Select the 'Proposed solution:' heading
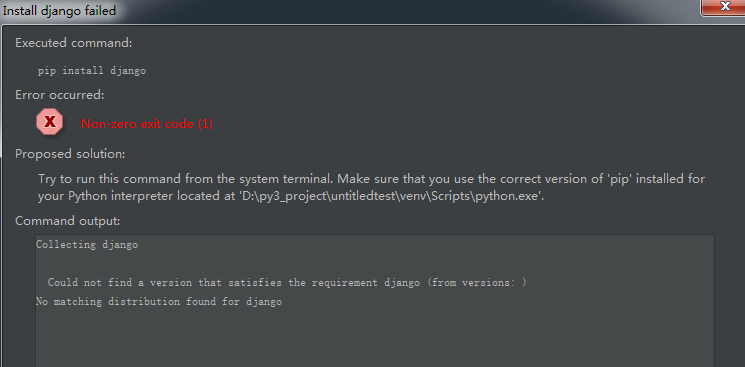Viewport: 745px width, 367px height. [70, 154]
